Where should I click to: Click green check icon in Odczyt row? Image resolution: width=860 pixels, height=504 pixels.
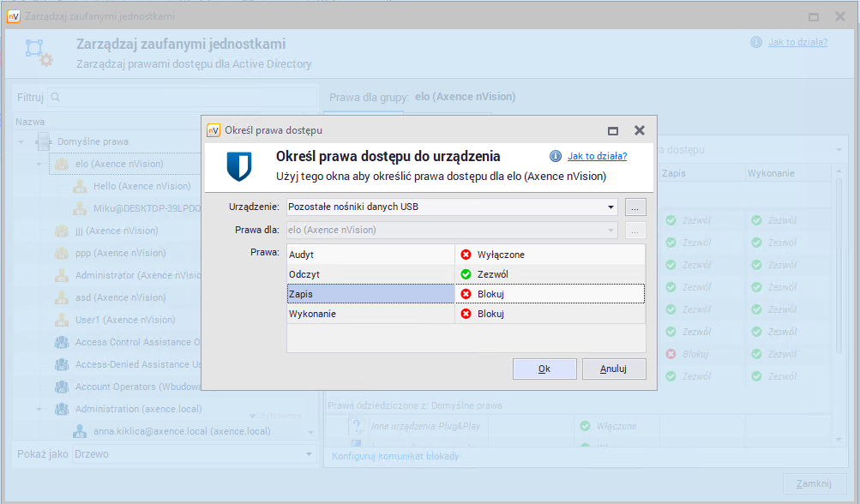(x=466, y=274)
